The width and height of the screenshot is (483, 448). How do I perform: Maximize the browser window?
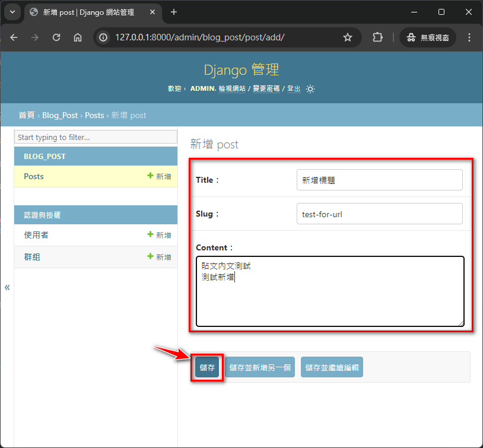pos(441,12)
